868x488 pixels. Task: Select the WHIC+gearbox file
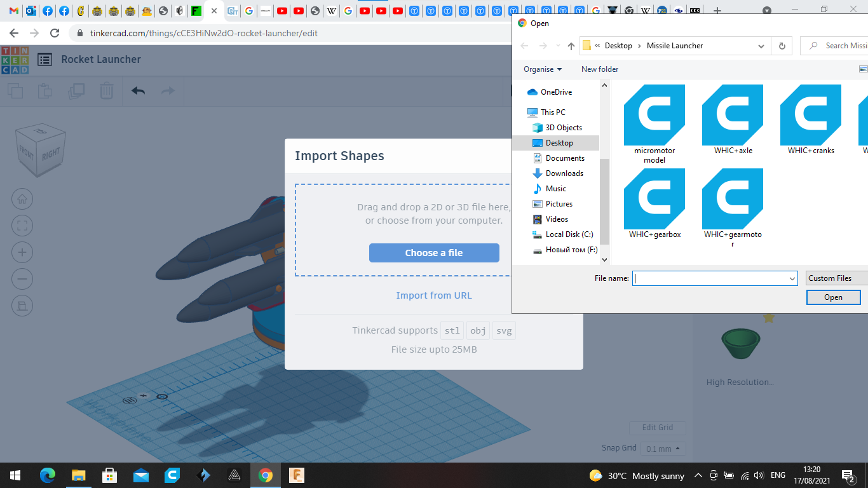point(654,204)
